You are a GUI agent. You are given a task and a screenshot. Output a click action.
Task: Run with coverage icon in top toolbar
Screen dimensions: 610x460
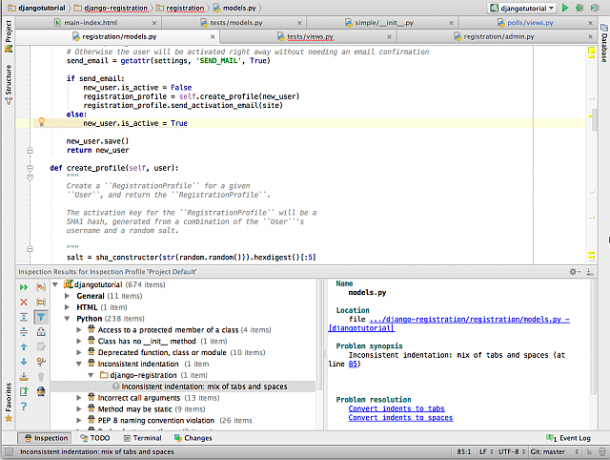(594, 8)
